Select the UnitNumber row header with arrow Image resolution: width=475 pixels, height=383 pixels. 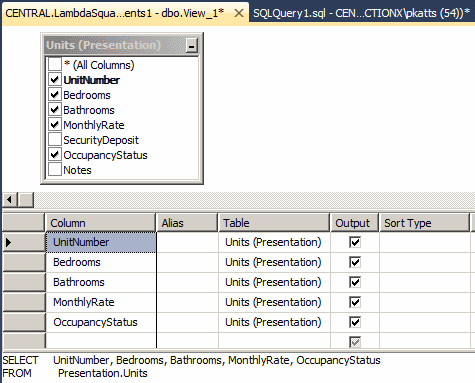[x=24, y=242]
